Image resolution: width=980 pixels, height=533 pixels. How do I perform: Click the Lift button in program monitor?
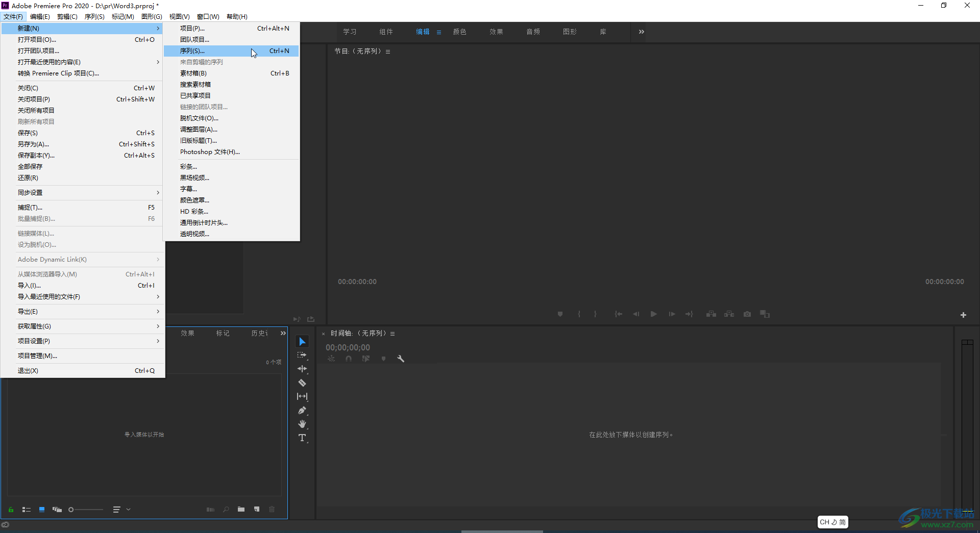pyautogui.click(x=711, y=314)
